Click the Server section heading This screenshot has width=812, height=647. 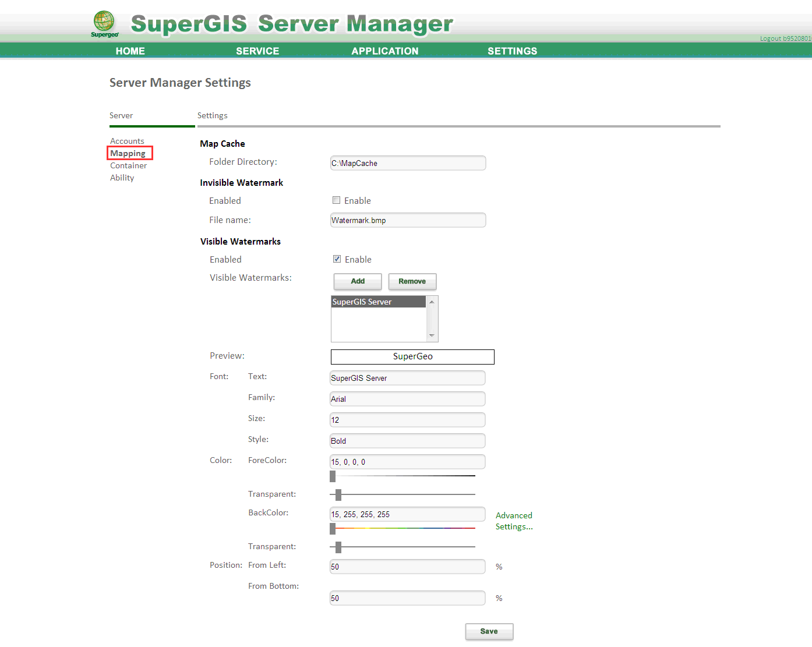(x=121, y=115)
